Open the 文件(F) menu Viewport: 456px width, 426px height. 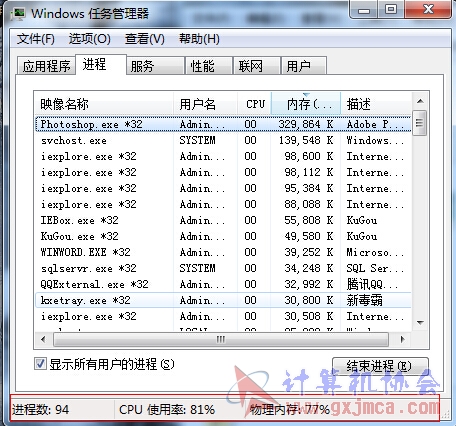(36, 39)
